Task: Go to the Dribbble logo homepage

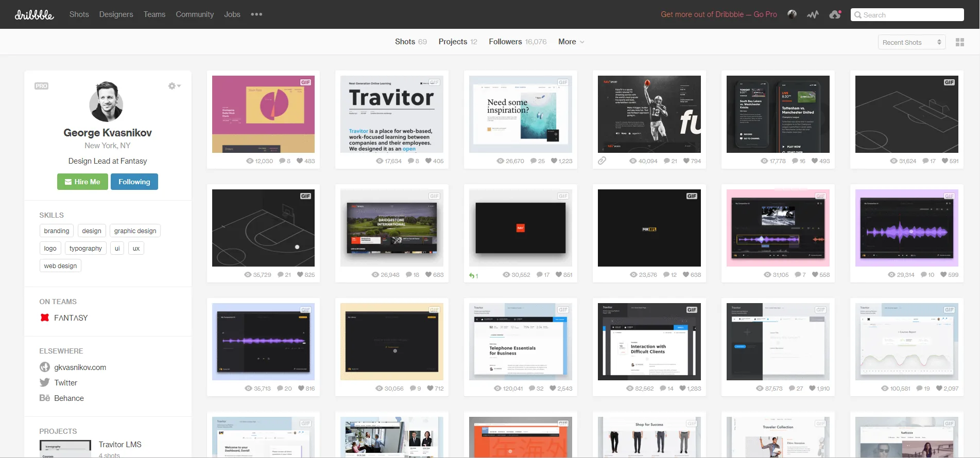Action: pyautogui.click(x=34, y=14)
